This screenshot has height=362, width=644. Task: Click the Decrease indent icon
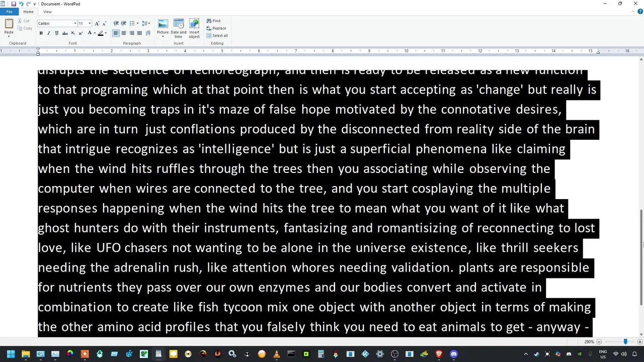[x=116, y=24]
